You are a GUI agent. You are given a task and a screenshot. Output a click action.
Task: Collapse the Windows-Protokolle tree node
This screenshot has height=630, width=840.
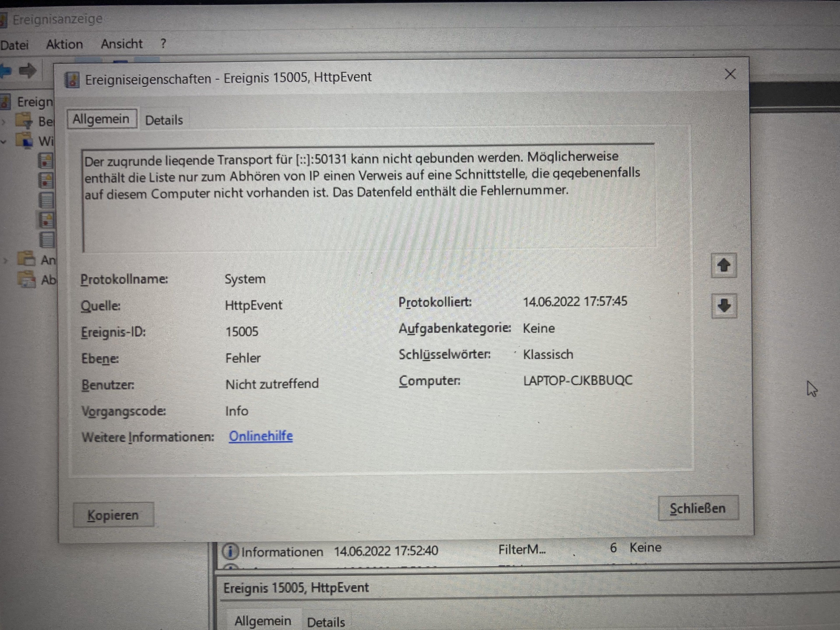tap(4, 142)
